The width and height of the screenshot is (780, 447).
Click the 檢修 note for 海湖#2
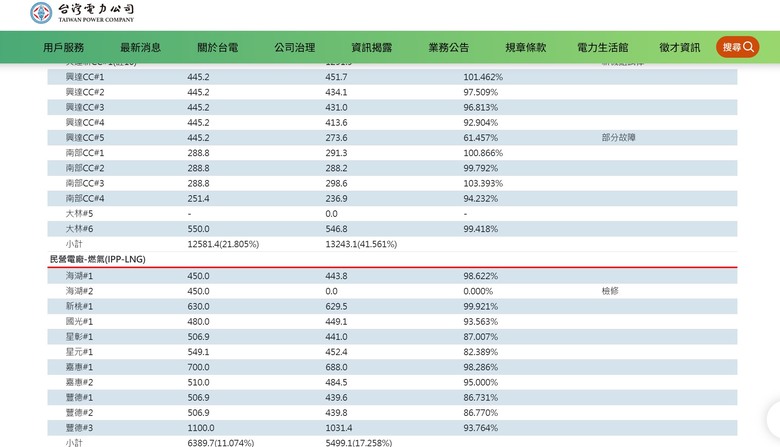[610, 291]
